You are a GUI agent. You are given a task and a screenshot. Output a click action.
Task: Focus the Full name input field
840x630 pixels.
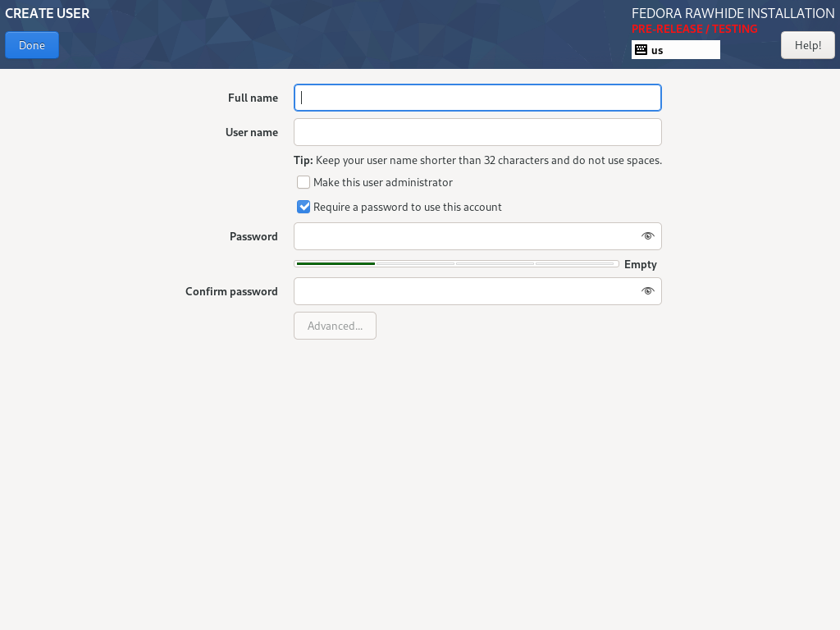coord(477,98)
